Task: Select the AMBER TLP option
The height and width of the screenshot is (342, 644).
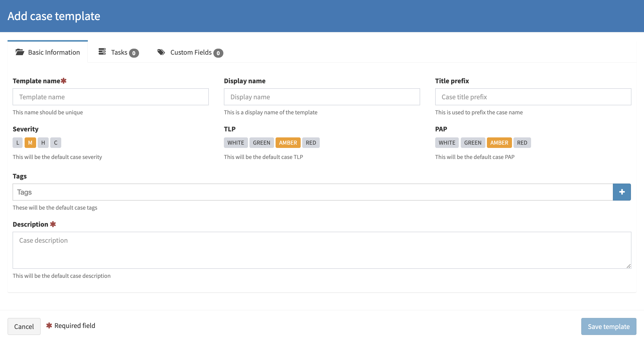Action: coord(288,142)
